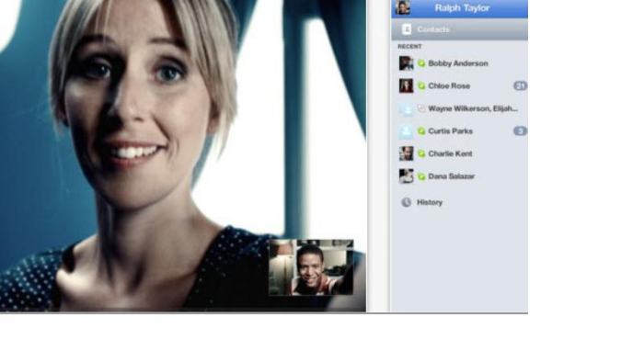Click the Contacts address book icon
The image size is (644, 362).
tap(407, 29)
